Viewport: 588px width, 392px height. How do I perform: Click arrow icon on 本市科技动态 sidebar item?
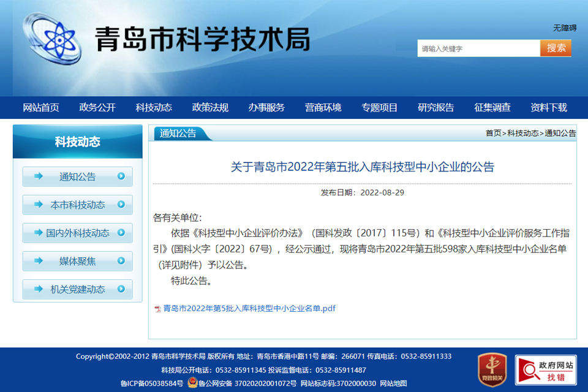coord(38,205)
